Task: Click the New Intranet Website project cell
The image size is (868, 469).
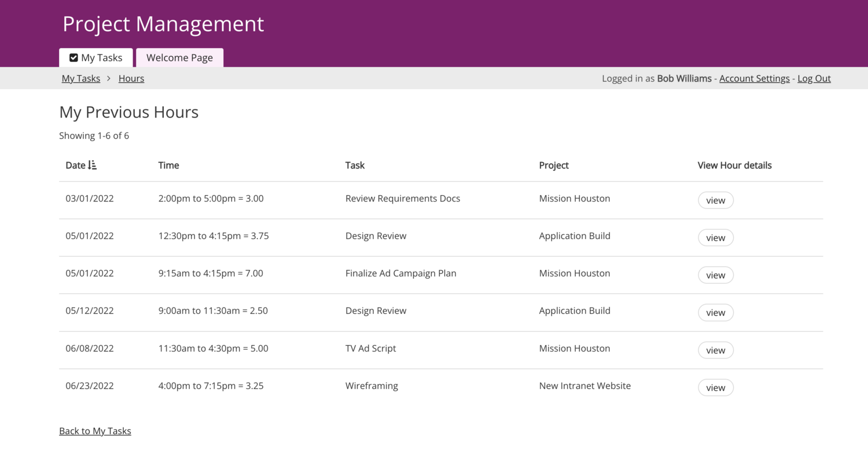Action: 584,386
